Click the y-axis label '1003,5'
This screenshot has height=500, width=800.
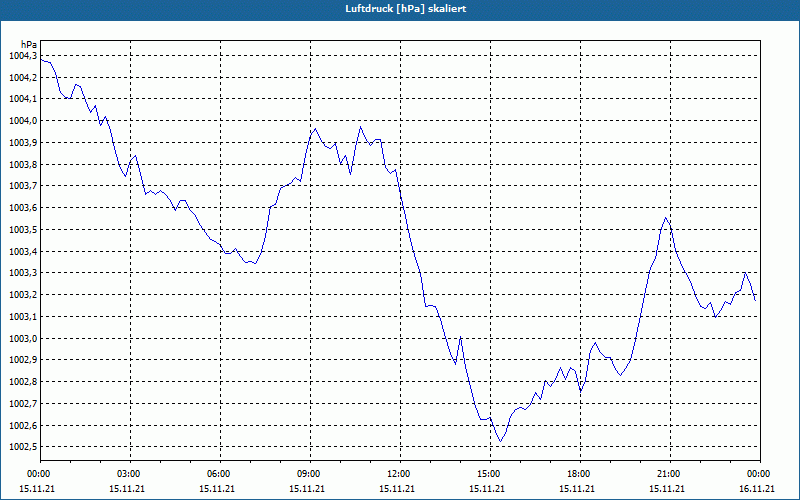(23, 230)
